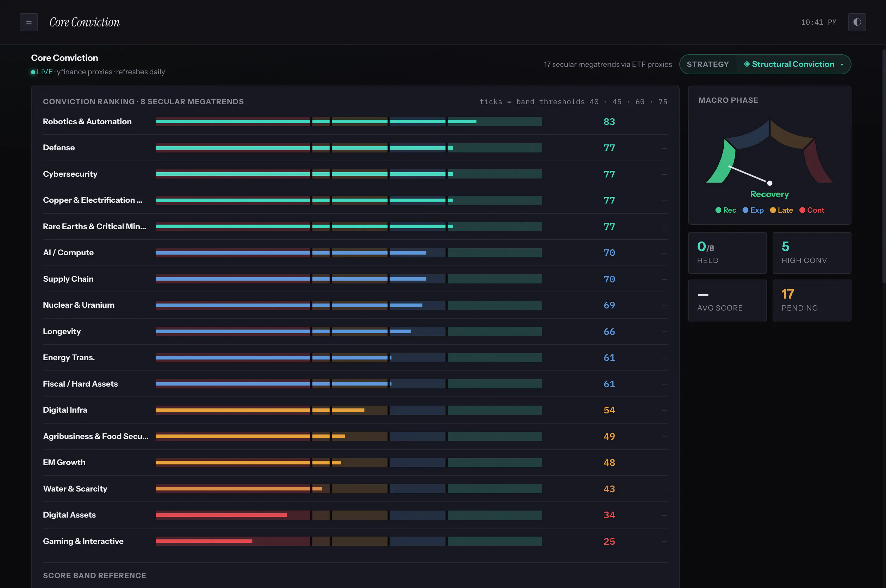Select the AI / Compute row
The width and height of the screenshot is (886, 588).
[355, 253]
